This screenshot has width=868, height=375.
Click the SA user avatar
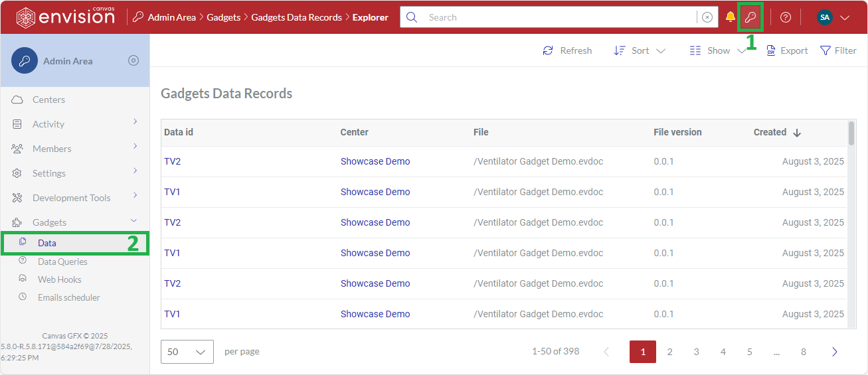(825, 17)
